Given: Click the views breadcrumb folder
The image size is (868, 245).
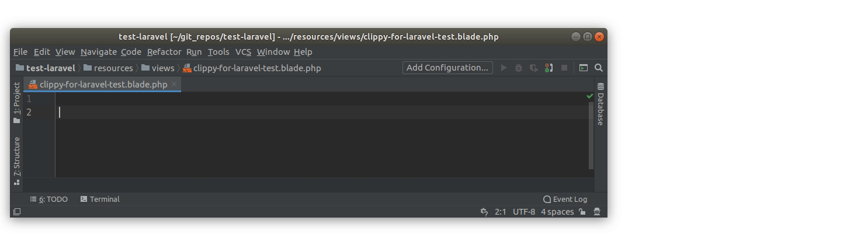Looking at the screenshot, I should click(158, 68).
